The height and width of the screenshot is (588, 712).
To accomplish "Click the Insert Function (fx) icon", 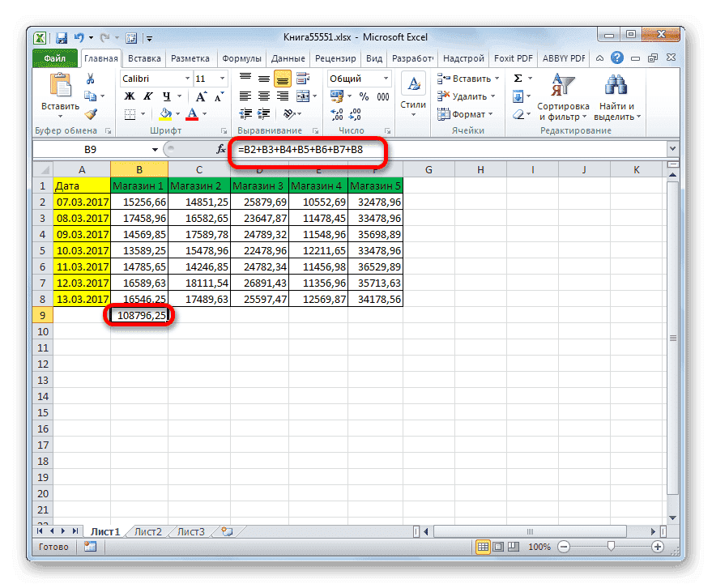I will 220,149.
